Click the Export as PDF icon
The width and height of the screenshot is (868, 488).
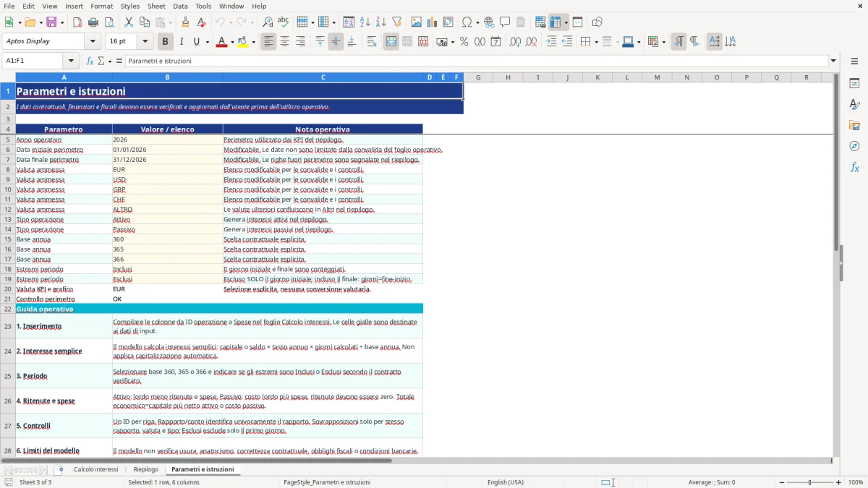coord(77,22)
